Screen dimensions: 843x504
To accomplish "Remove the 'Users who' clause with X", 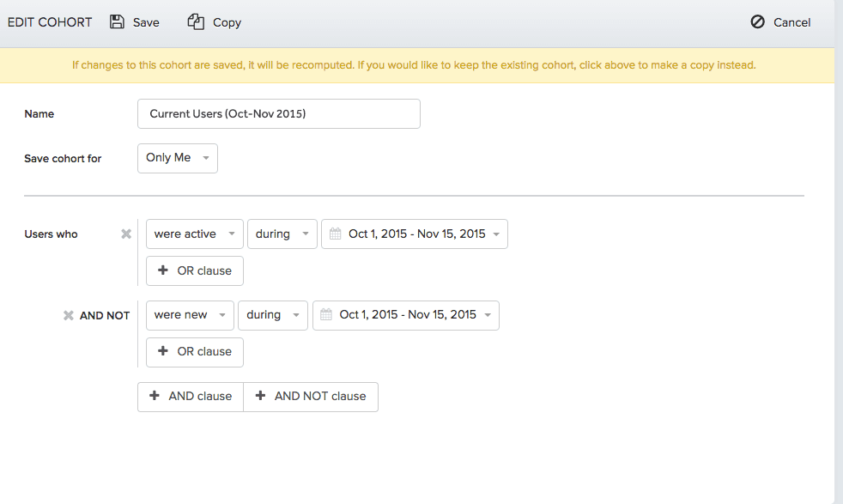I will [x=126, y=234].
